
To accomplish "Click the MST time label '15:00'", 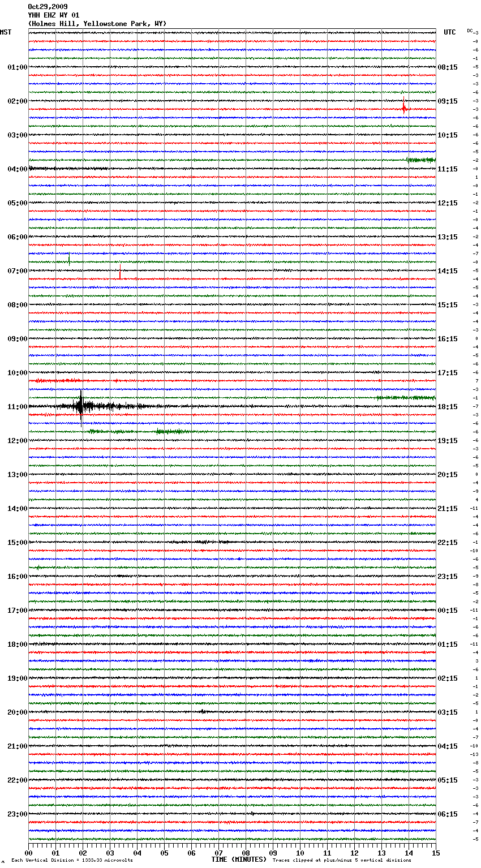I will (18, 543).
